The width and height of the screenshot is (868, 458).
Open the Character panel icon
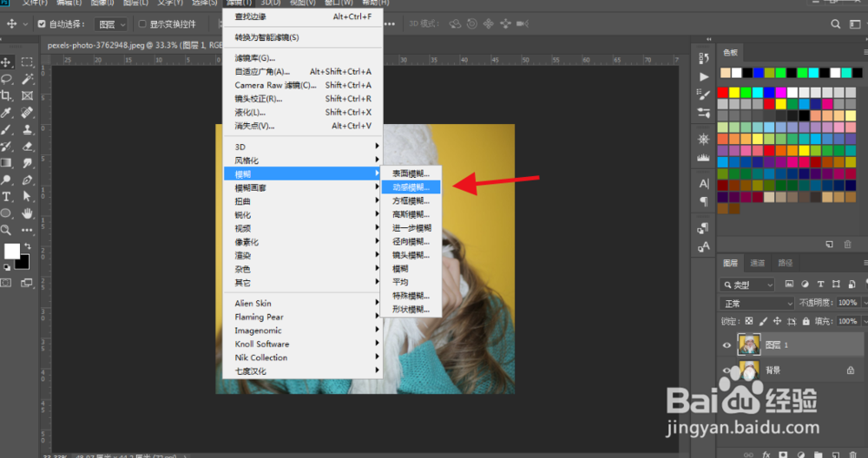coord(704,184)
